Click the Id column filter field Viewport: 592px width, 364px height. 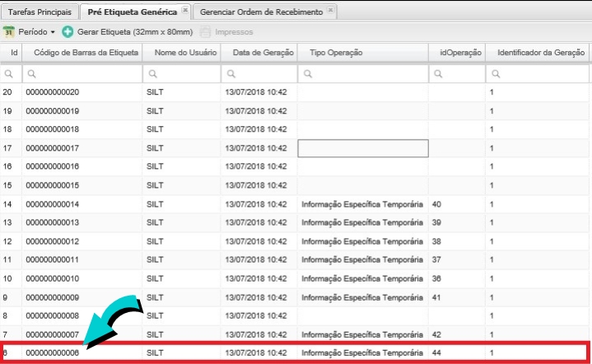pyautogui.click(x=11, y=74)
